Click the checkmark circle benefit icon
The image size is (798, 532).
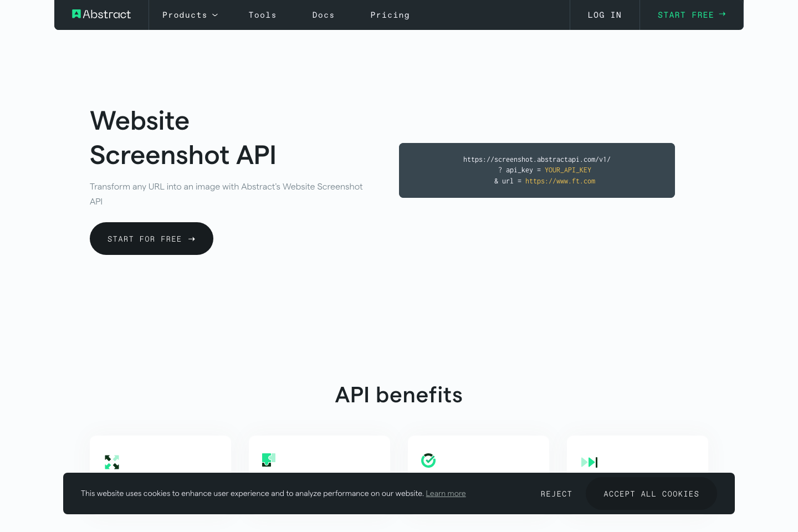[428, 460]
